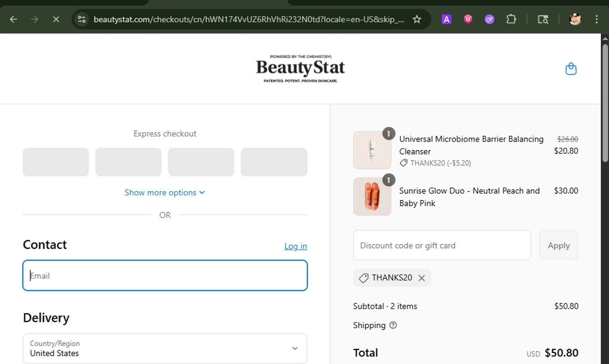Click the Subtotal · 2 items label
609x364 pixels.
tap(385, 306)
